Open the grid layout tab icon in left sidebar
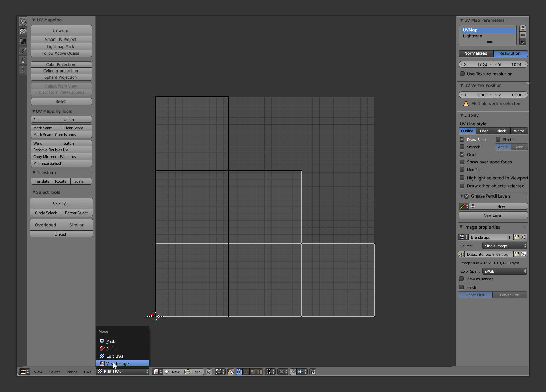546x392 pixels. coord(23,41)
